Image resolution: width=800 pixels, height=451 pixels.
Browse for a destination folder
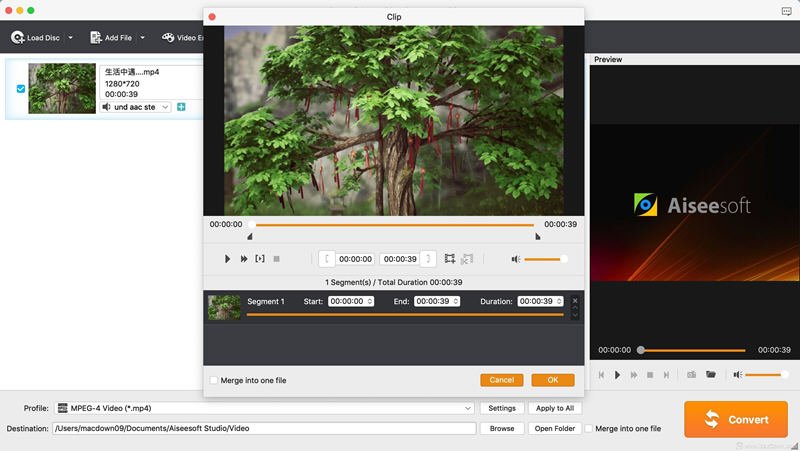[502, 429]
